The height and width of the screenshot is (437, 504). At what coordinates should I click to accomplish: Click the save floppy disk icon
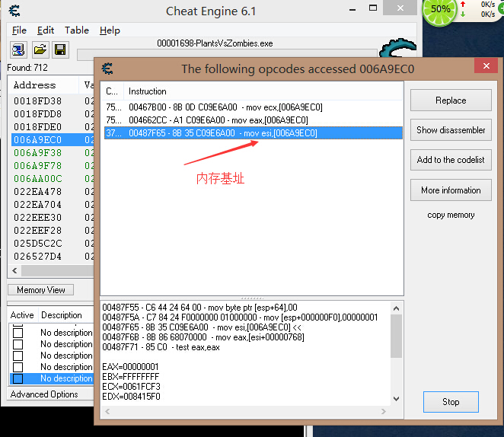click(x=60, y=49)
